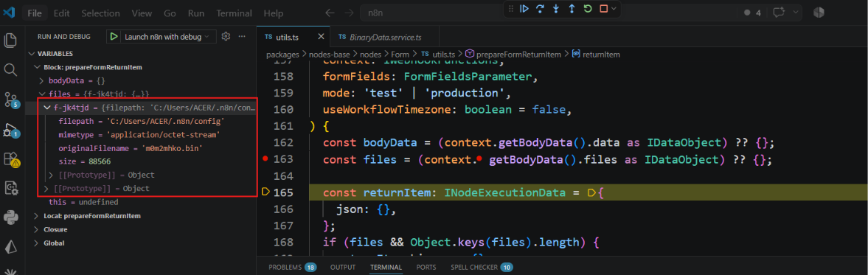Open the Go menu
The image size is (868, 275).
(x=170, y=13)
